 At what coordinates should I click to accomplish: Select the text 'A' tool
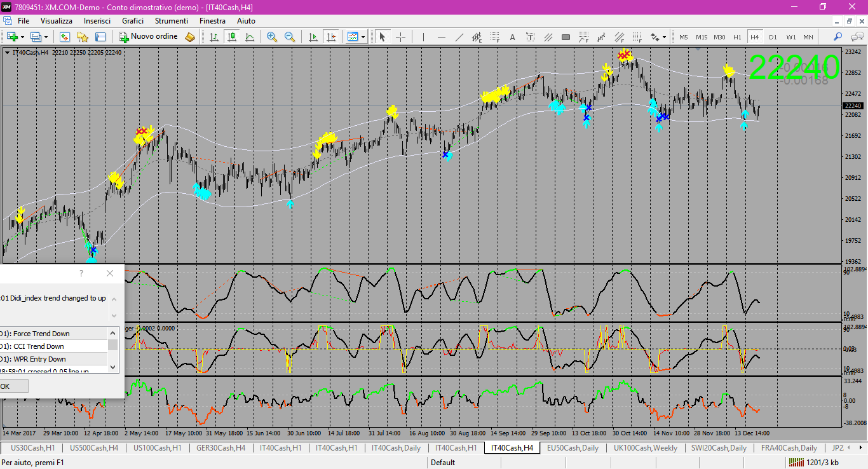click(512, 37)
